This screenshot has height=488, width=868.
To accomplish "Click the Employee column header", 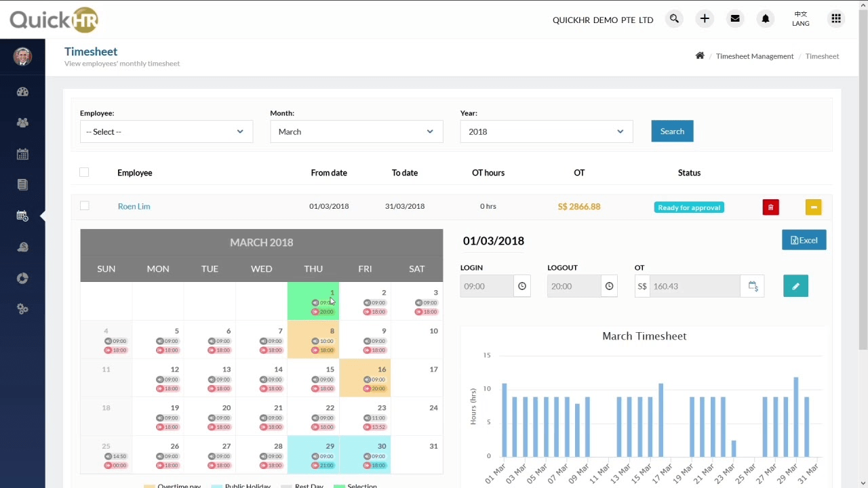I will coord(135,173).
